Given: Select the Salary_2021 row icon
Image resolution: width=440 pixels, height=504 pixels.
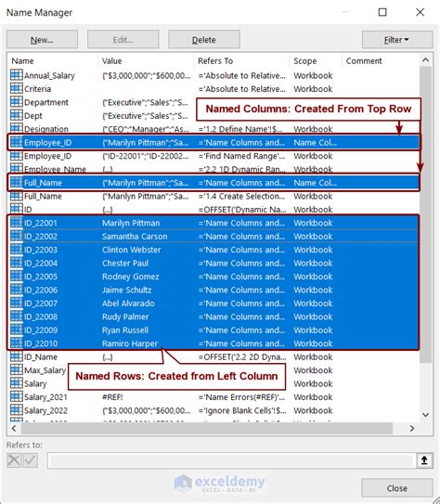Looking at the screenshot, I should pos(17,396).
